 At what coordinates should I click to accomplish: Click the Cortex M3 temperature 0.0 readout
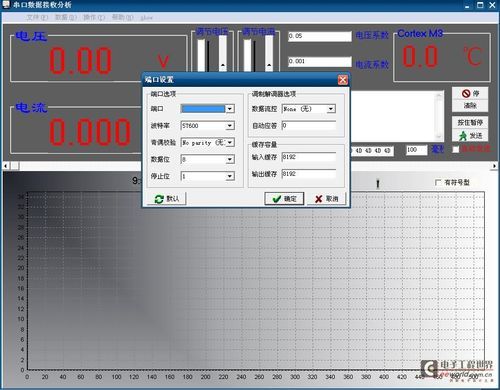420,57
